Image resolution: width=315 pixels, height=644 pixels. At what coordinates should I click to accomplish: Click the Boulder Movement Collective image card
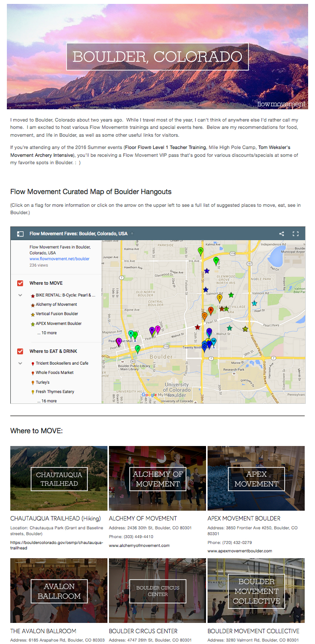256,591
